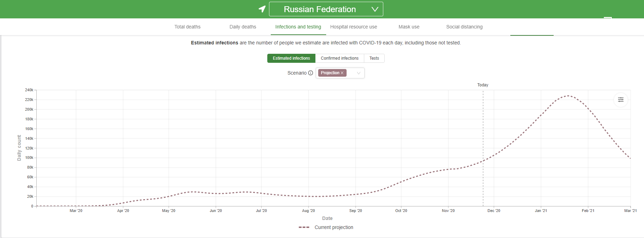Show the Tests chart view
Screen dimensions: 644x238
click(374, 58)
